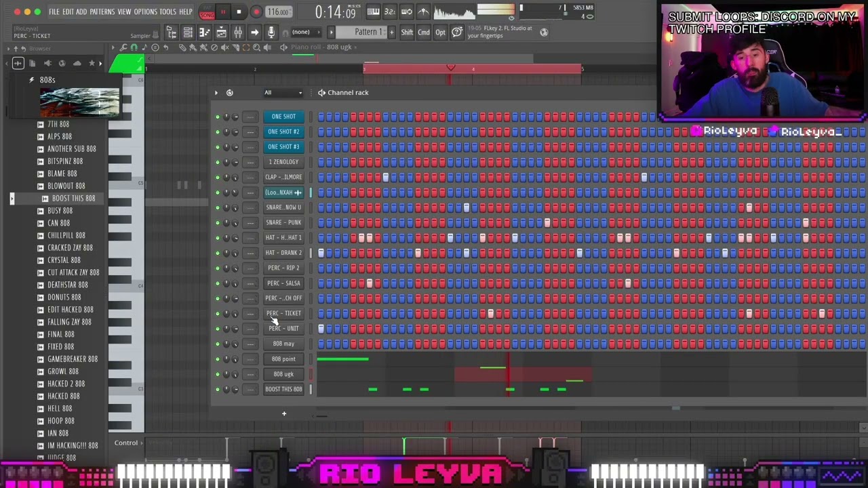Image resolution: width=868 pixels, height=488 pixels.
Task: Mute the 808 may channel
Action: coord(218,344)
